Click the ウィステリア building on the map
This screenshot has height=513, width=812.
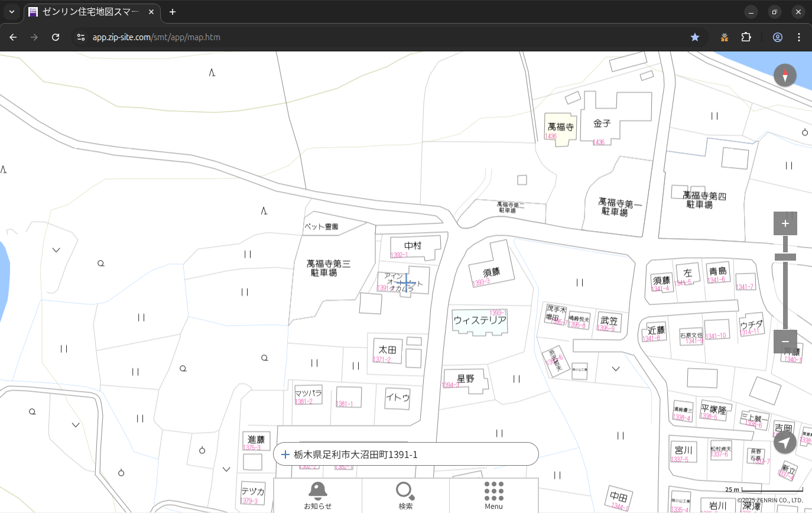[x=479, y=320]
